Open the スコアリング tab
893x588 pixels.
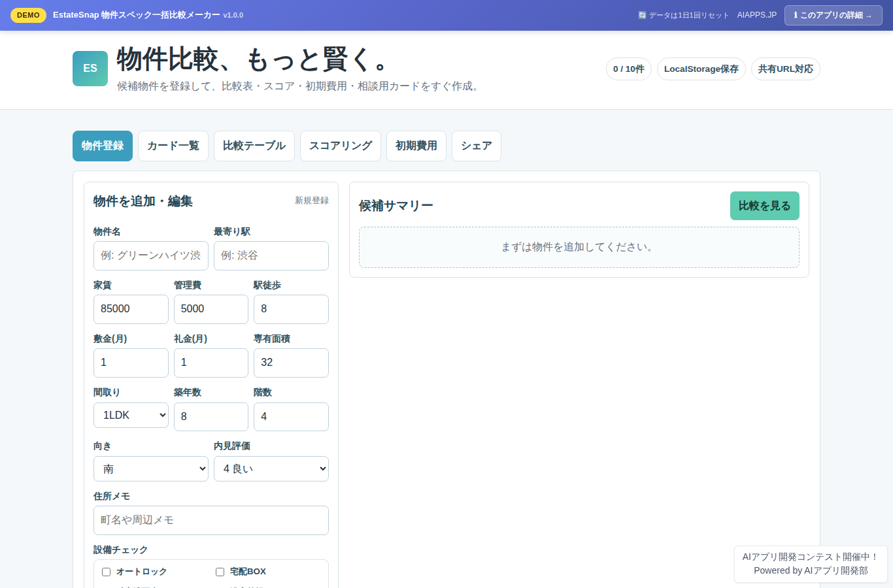point(341,146)
